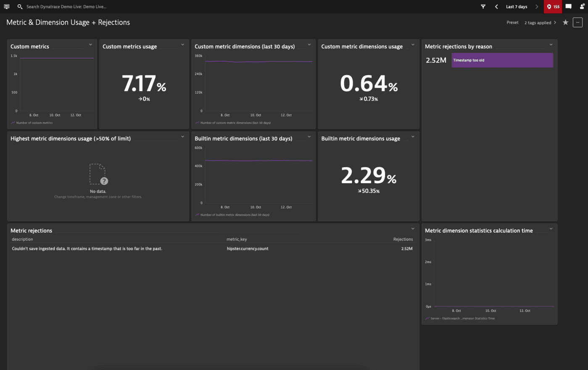The image size is (588, 370).
Task: Toggle the favorite star for this dashboard
Action: pyautogui.click(x=565, y=22)
